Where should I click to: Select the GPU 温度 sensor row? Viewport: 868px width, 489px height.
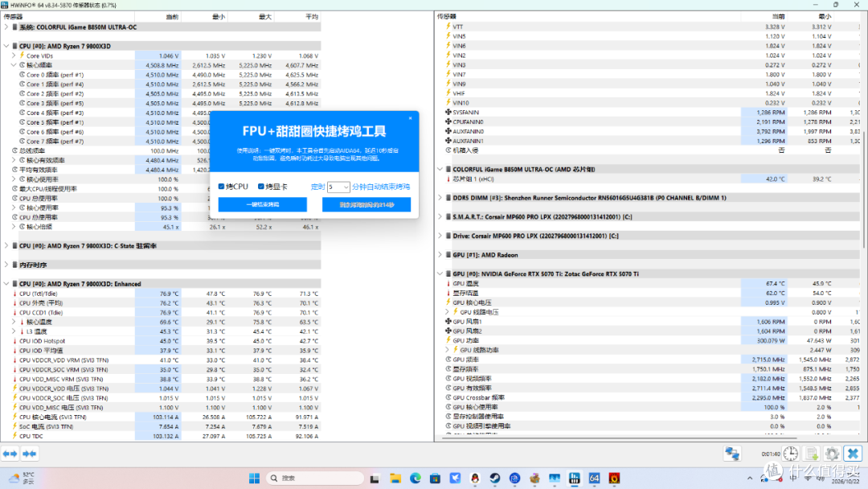click(x=648, y=284)
